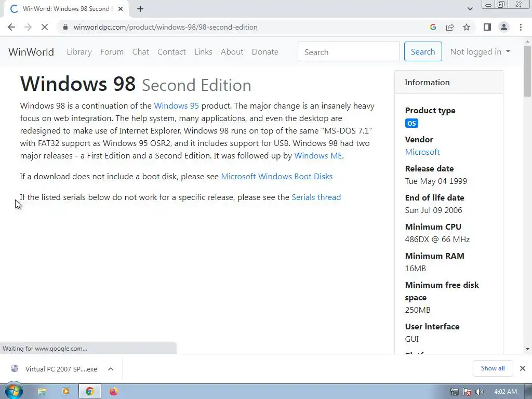Click the 16MB minimum RAM value
Screen dimensions: 532x399
[415, 269]
